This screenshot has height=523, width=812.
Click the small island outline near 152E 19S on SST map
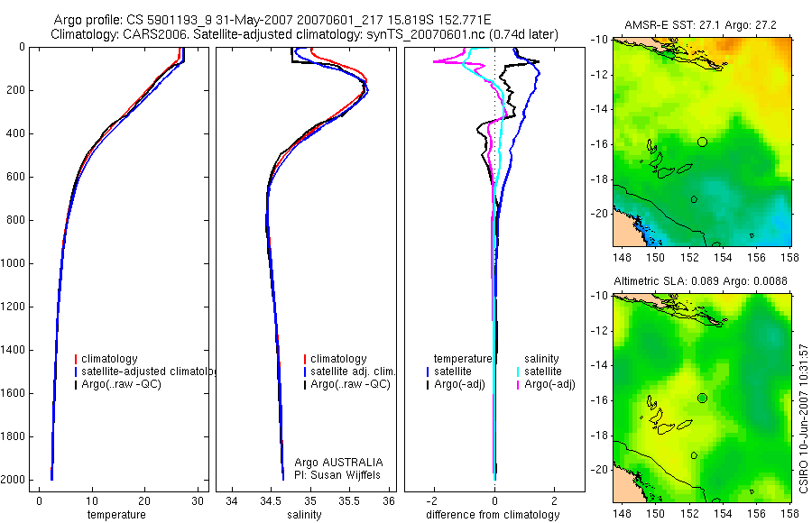(x=694, y=199)
